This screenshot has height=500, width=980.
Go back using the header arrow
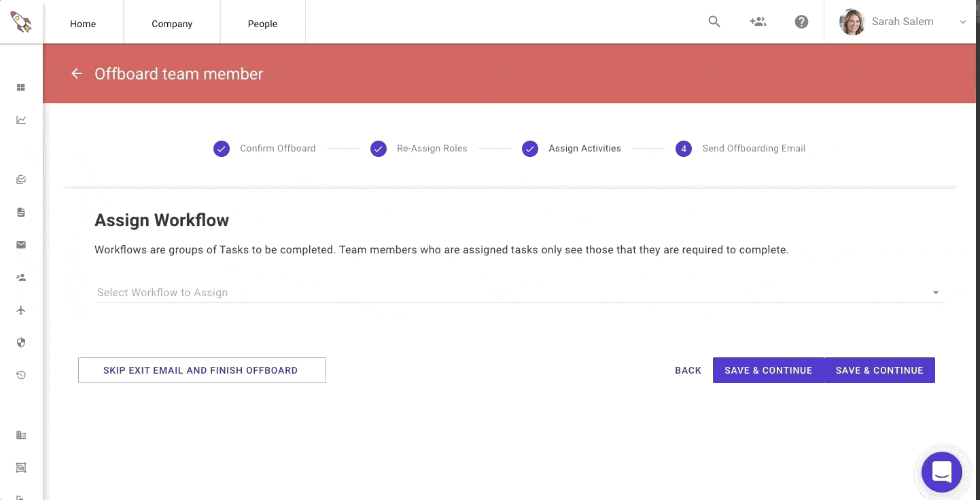77,74
